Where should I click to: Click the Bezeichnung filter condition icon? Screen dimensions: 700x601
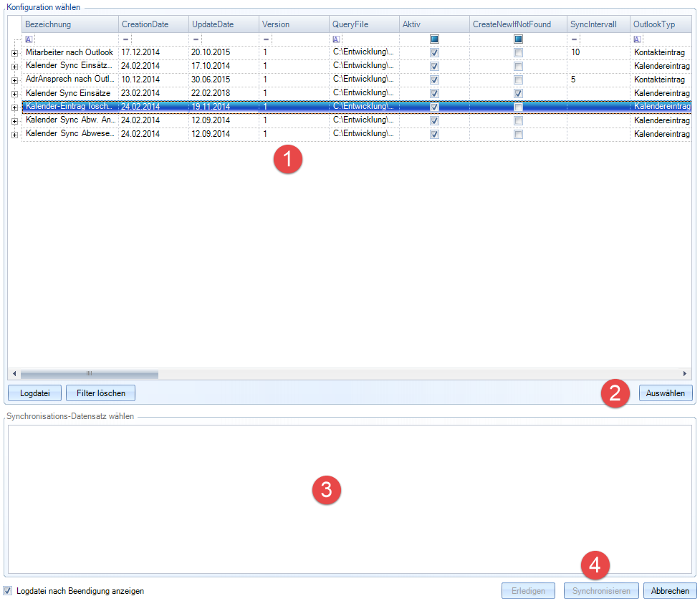29,39
